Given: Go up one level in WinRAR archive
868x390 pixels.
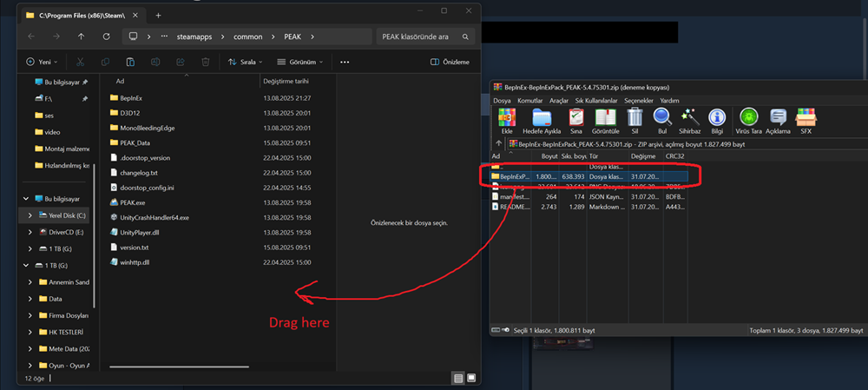Looking at the screenshot, I should (x=498, y=144).
